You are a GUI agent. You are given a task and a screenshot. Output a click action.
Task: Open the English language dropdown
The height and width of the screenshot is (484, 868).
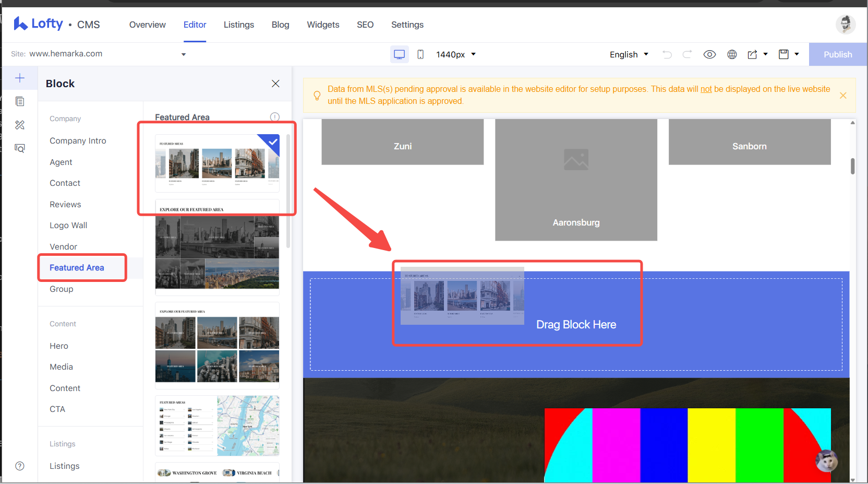pos(629,54)
